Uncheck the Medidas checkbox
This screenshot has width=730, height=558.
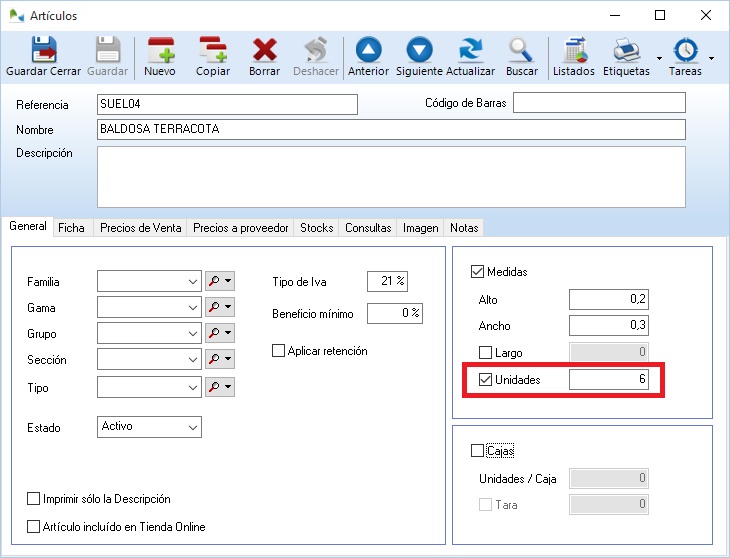(x=477, y=272)
